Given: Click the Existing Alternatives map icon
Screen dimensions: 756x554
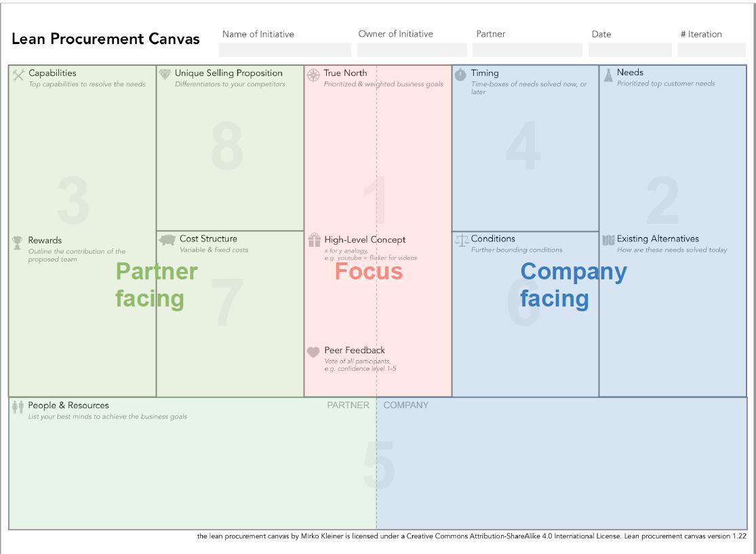Looking at the screenshot, I should (x=608, y=240).
